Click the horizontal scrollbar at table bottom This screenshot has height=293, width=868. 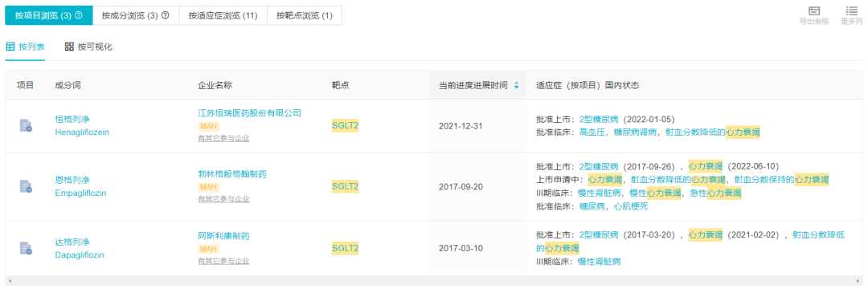[433, 281]
